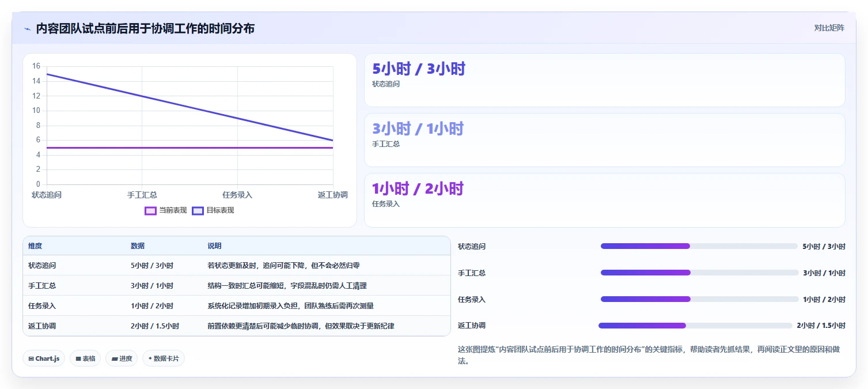868x389 pixels.
Task: Click description starting 前置依赖更清楚
Action: (x=301, y=326)
